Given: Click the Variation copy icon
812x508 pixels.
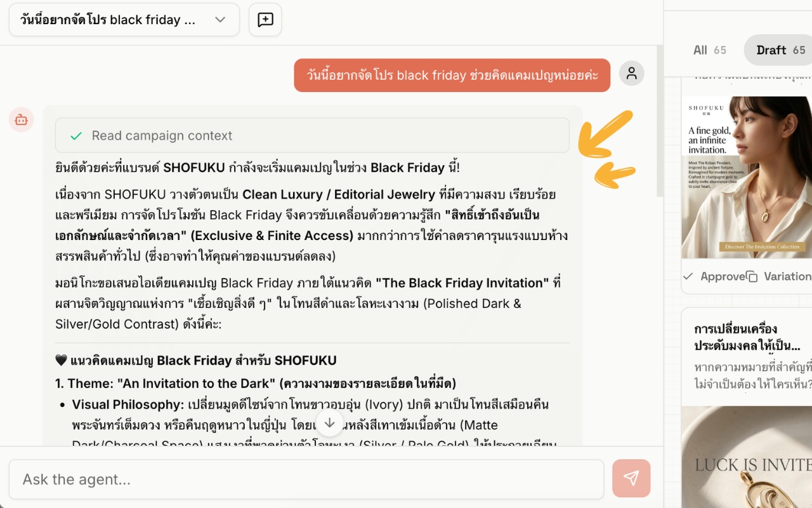Looking at the screenshot, I should tap(752, 277).
